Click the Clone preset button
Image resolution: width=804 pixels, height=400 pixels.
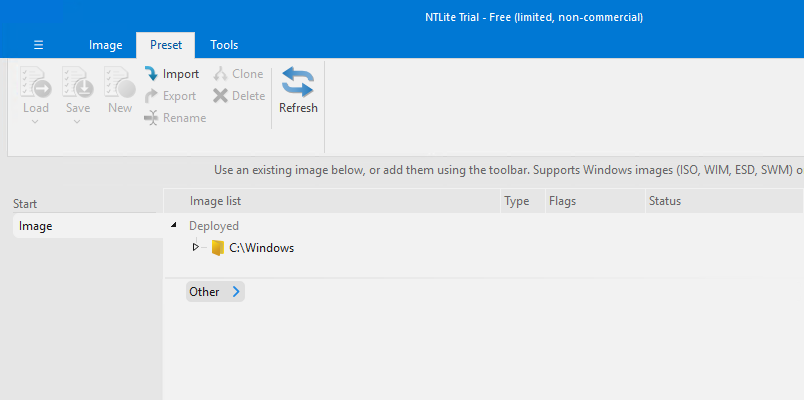point(238,74)
